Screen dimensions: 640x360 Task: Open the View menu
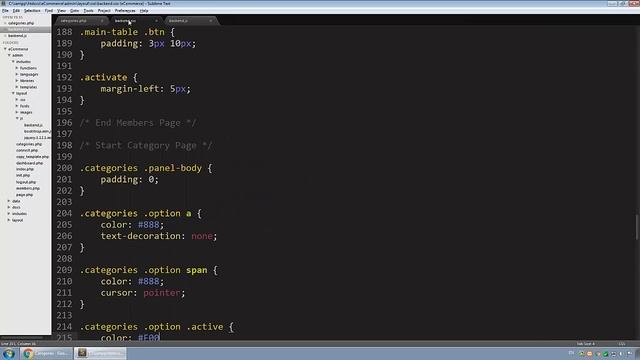click(x=61, y=11)
